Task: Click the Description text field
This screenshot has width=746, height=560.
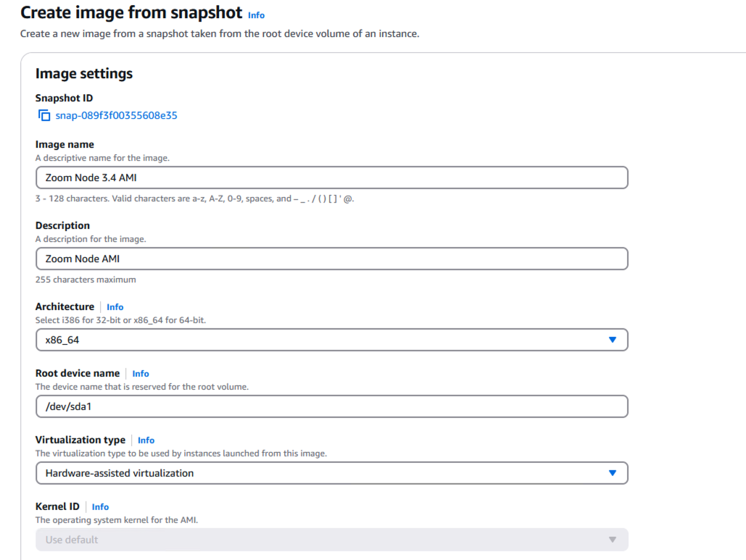Action: point(331,259)
